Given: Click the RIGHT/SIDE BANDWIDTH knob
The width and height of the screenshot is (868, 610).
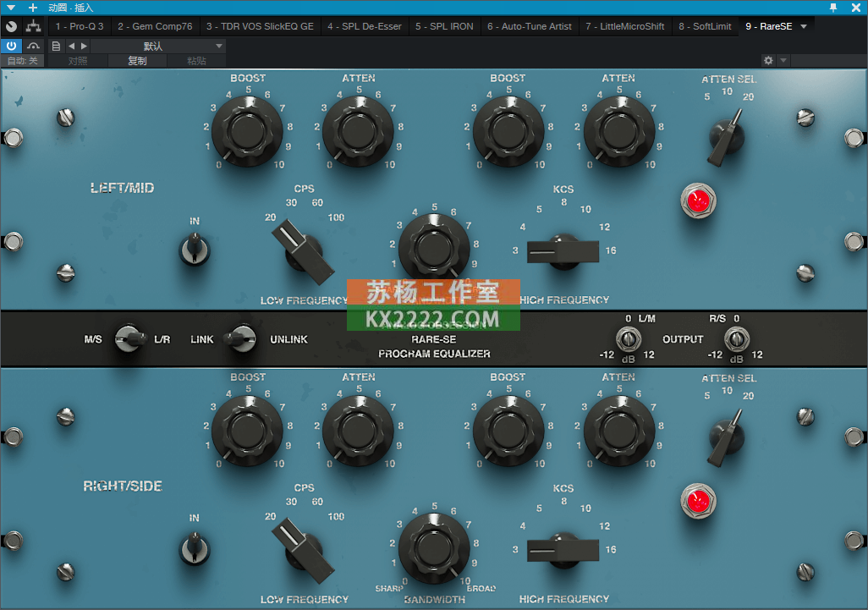Looking at the screenshot, I should point(434,548).
